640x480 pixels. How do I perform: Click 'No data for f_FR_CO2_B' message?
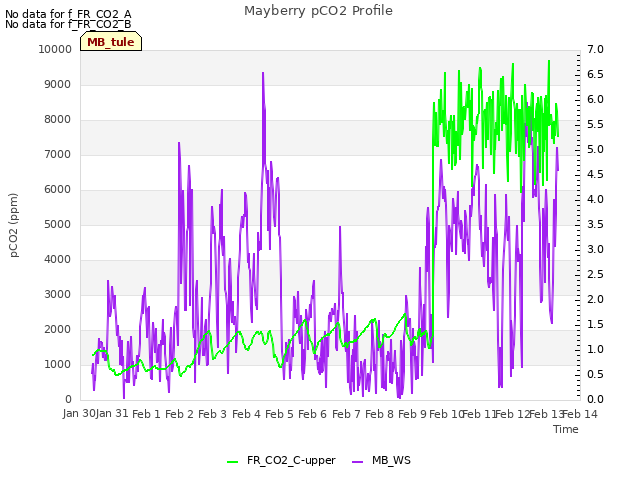point(68,24)
